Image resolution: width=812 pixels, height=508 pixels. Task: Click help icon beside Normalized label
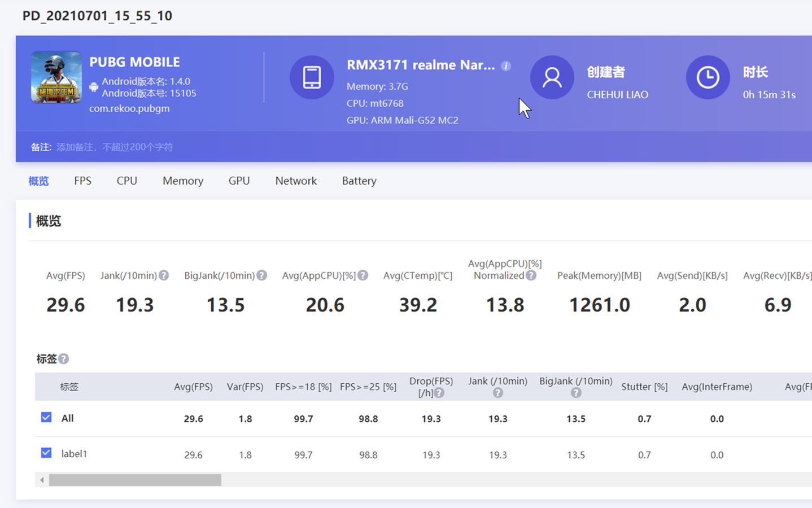[531, 275]
